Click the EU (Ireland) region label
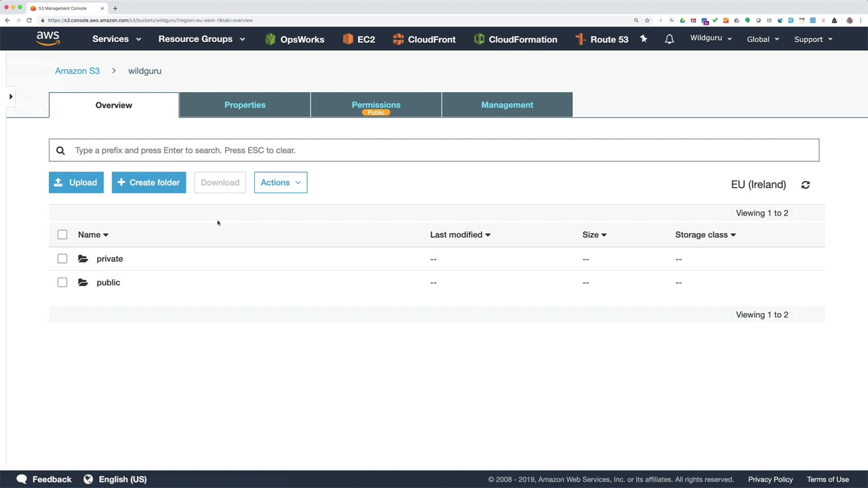This screenshot has height=488, width=868. click(758, 184)
